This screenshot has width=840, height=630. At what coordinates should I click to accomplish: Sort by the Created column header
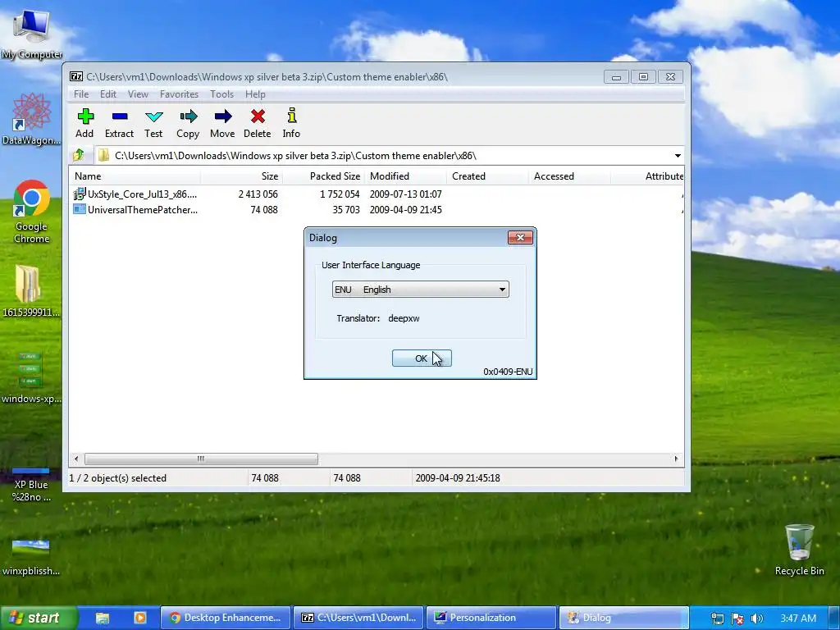(487, 176)
